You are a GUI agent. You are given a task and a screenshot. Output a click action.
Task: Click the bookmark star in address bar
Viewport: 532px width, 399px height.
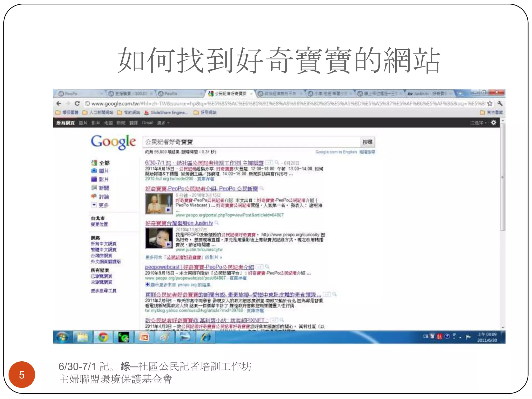(x=490, y=103)
